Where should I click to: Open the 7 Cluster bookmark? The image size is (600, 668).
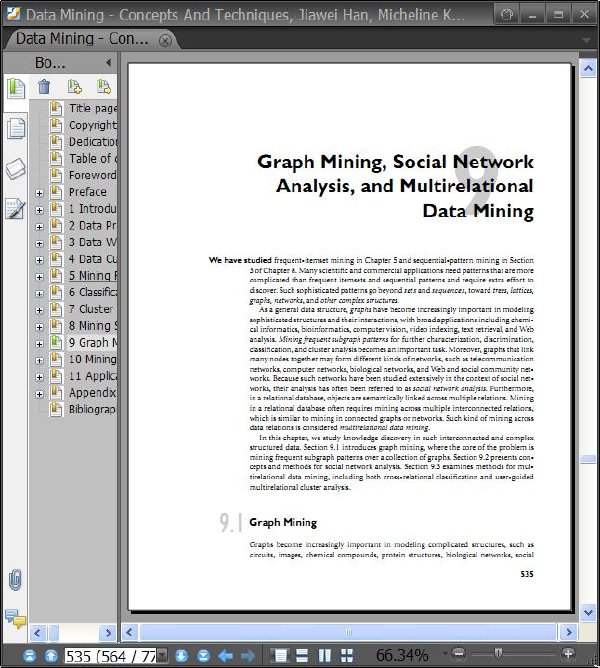coord(92,309)
